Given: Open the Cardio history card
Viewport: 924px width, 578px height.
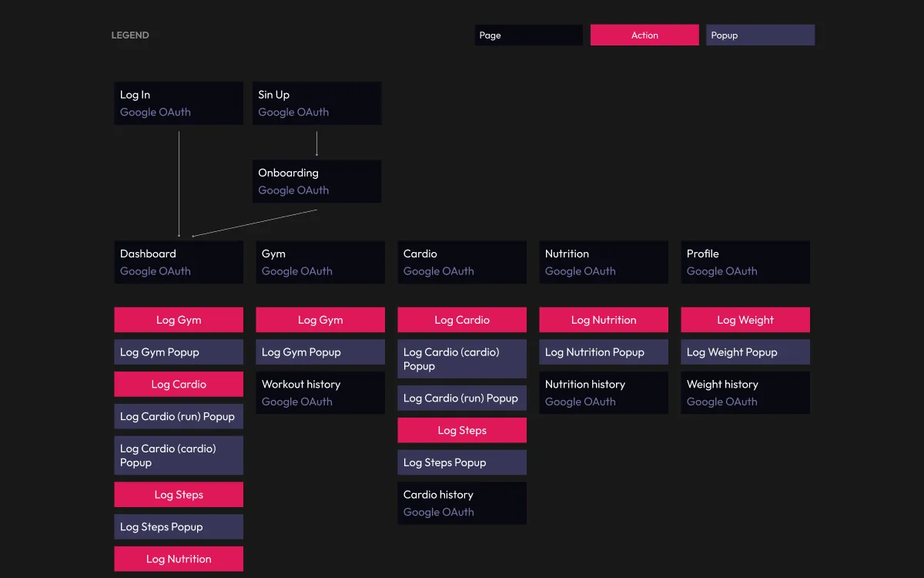Looking at the screenshot, I should 462,503.
